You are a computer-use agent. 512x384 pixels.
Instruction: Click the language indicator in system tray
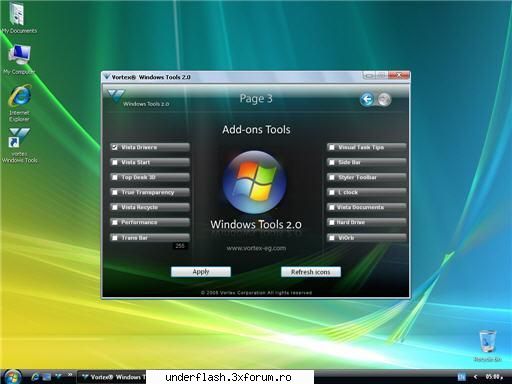click(x=462, y=377)
